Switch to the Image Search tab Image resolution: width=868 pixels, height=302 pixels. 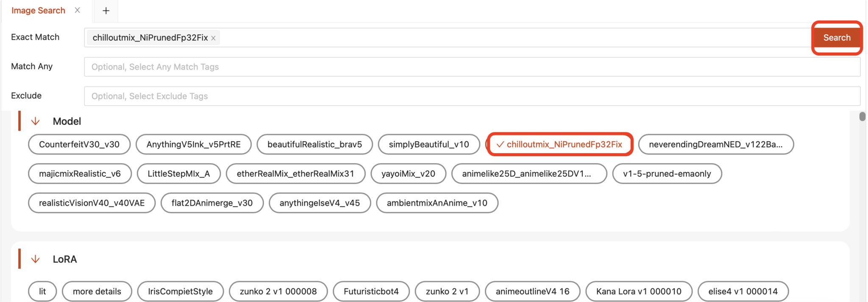pyautogui.click(x=38, y=11)
